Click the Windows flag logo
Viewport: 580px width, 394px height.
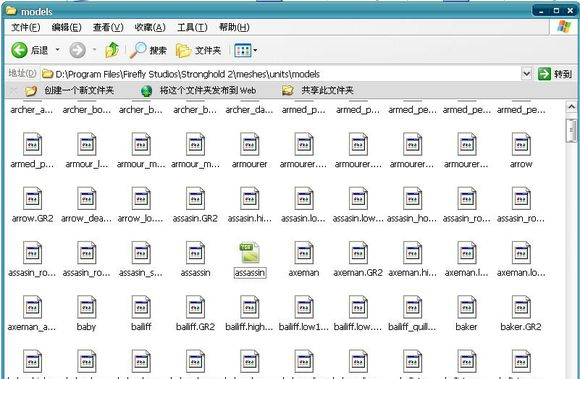564,27
